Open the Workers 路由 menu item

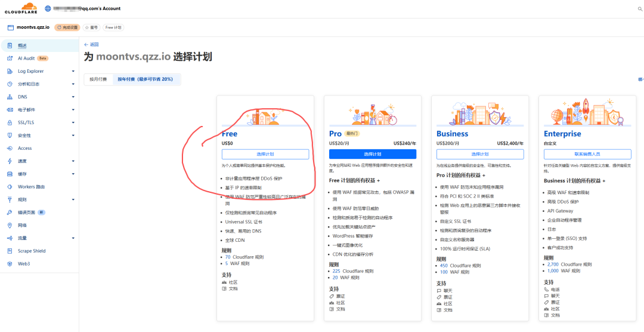coord(31,187)
